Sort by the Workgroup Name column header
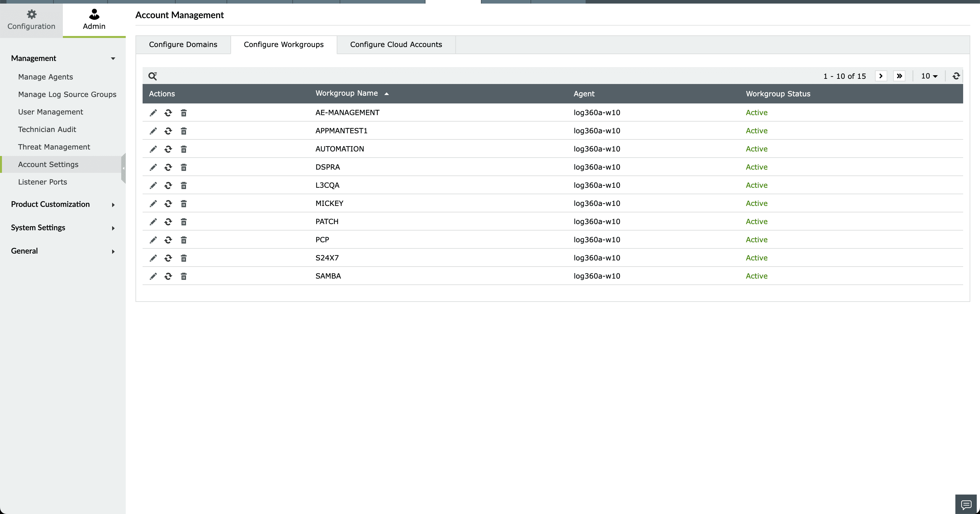The width and height of the screenshot is (980, 514). click(x=346, y=93)
